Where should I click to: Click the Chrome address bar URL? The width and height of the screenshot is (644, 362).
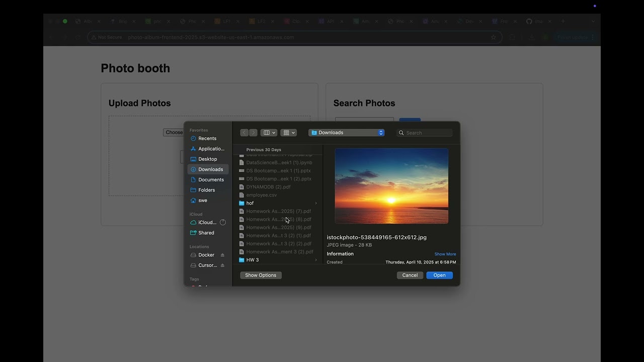tap(211, 37)
